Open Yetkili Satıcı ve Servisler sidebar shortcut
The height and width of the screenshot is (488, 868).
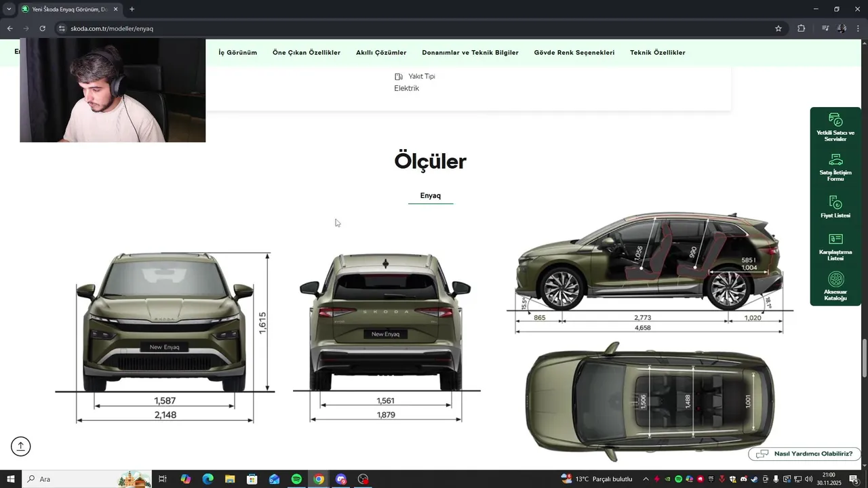pyautogui.click(x=835, y=127)
